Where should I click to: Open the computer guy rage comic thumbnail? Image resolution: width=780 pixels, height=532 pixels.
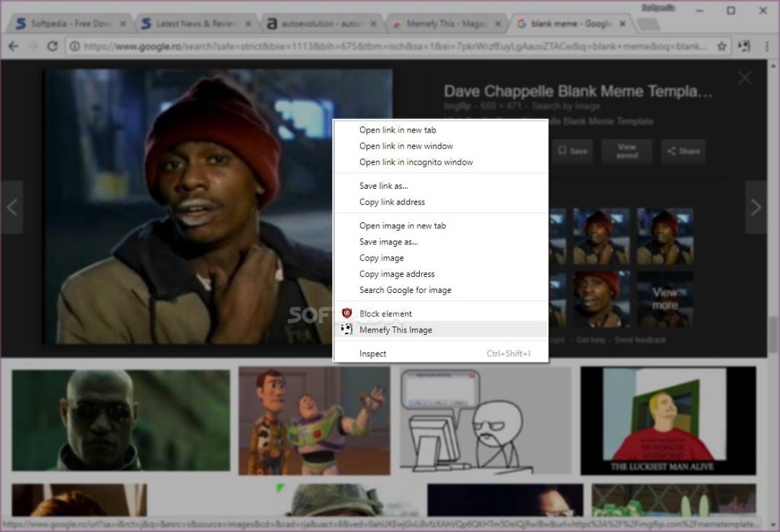coord(485,421)
